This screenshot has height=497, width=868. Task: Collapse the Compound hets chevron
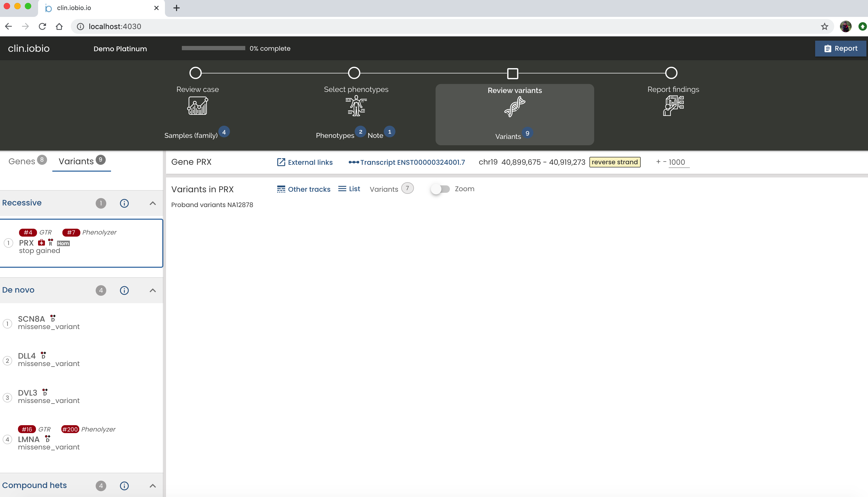pyautogui.click(x=153, y=486)
